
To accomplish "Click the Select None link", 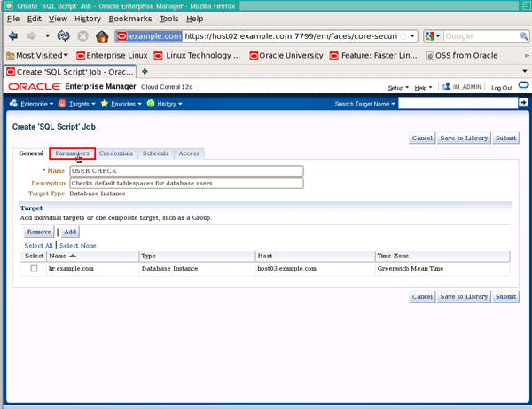I will point(78,246).
